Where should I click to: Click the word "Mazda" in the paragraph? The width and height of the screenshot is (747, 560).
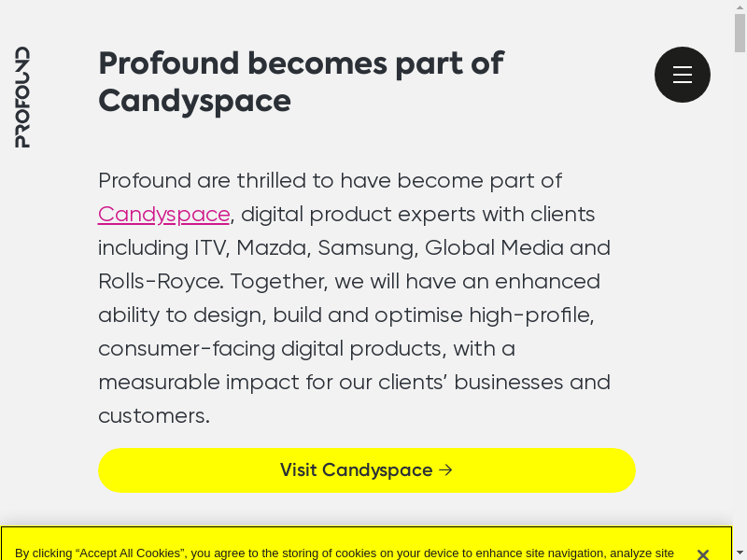click(x=271, y=248)
